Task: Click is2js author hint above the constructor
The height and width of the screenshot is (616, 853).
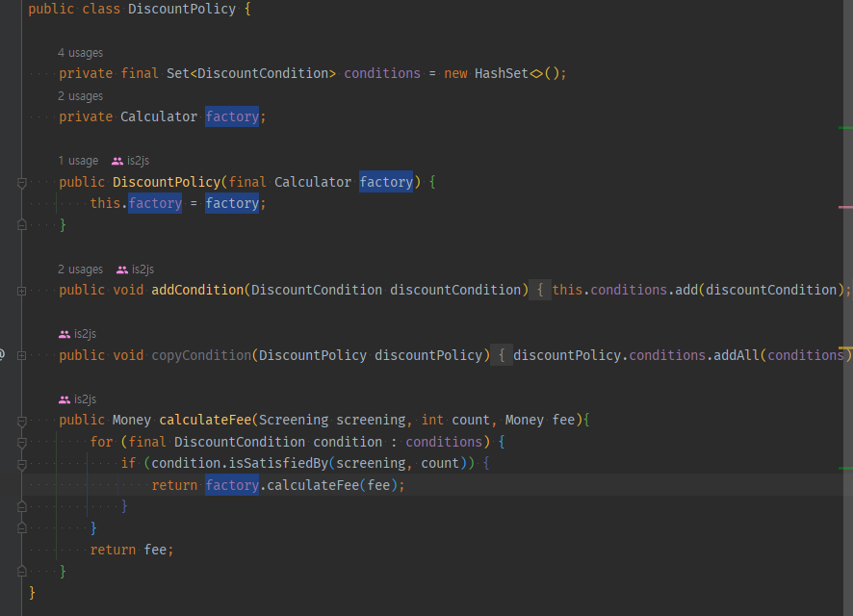Action: click(x=131, y=161)
